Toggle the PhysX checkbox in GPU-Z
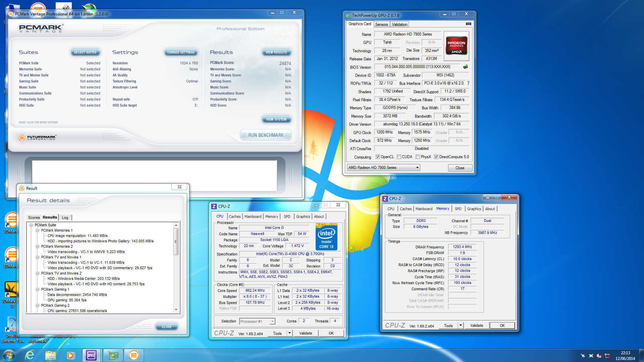Viewport: 644px width, 362px height. pyautogui.click(x=418, y=157)
